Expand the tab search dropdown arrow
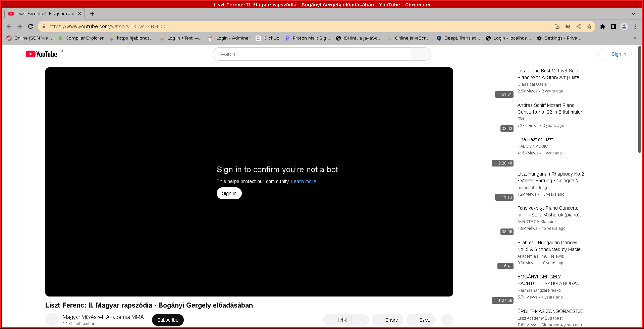 tap(634, 14)
